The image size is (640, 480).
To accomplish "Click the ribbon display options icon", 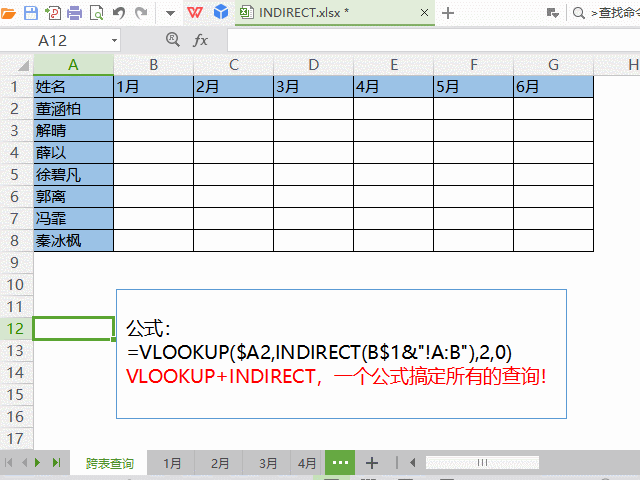I will (553, 13).
